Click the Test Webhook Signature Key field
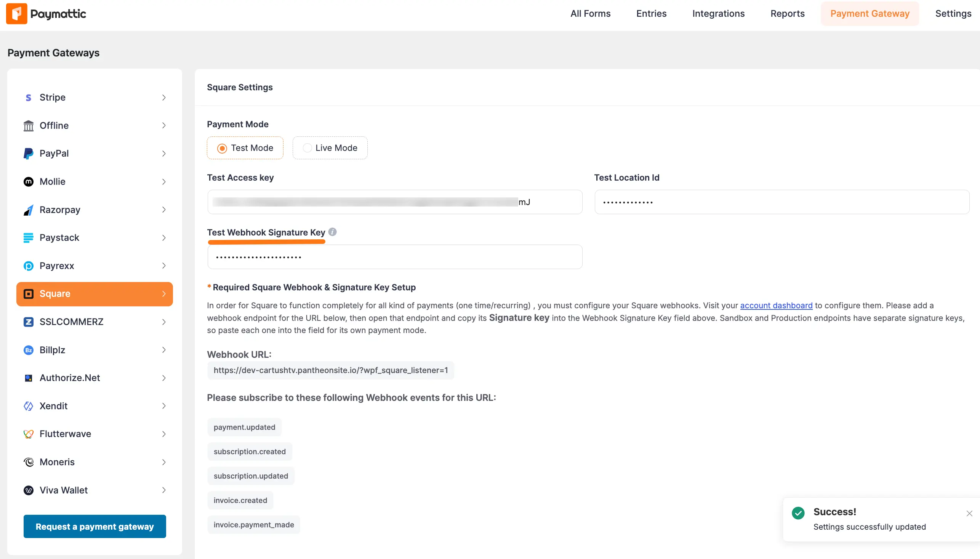Screen dimensions: 980x559 click(395, 257)
